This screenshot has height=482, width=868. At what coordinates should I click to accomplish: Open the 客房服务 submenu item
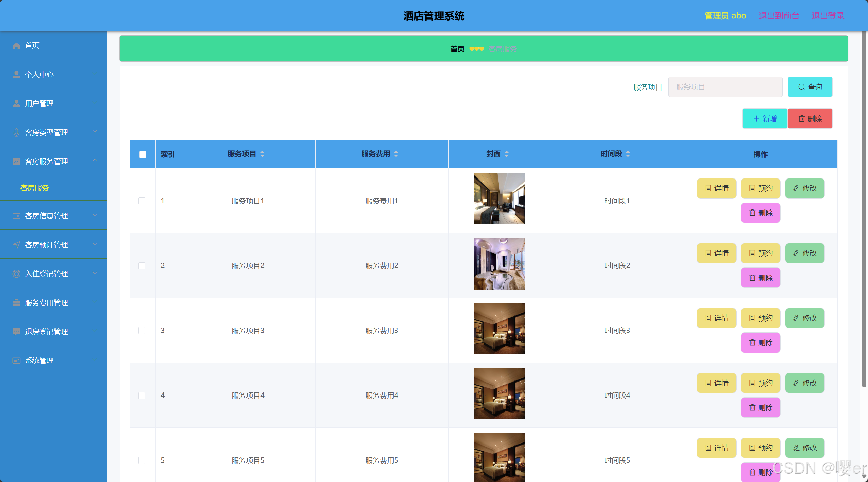[35, 188]
